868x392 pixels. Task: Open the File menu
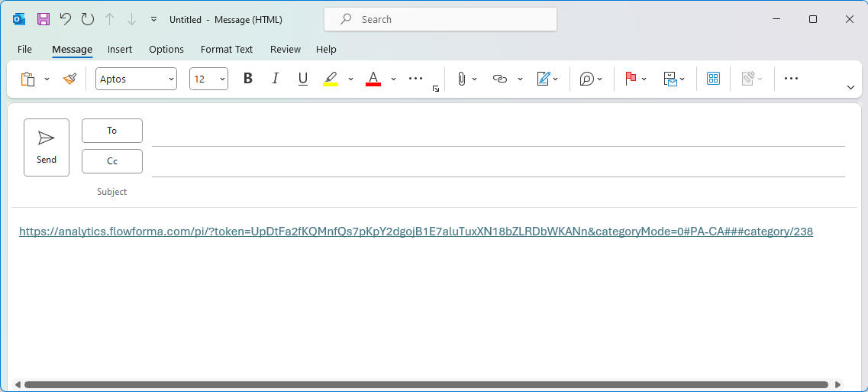[24, 50]
